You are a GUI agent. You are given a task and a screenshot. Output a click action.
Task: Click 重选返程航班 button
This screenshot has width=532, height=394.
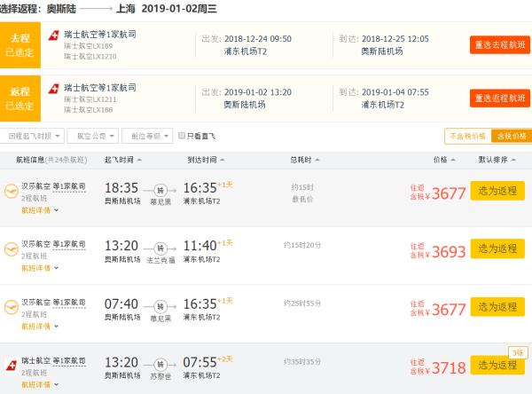click(500, 98)
